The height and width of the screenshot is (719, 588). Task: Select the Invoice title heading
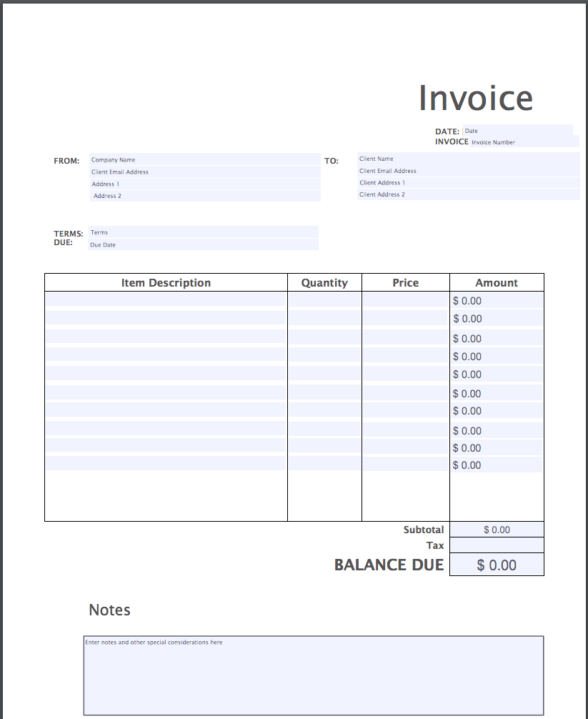click(x=477, y=98)
